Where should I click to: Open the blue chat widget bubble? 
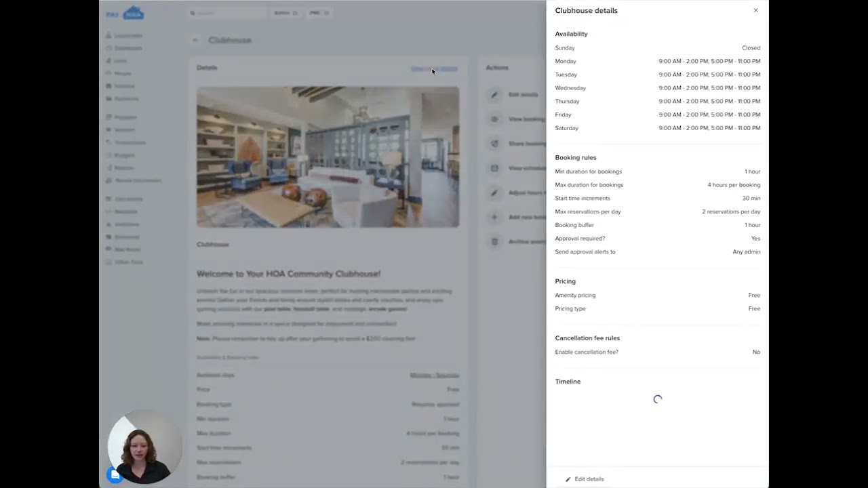[115, 475]
